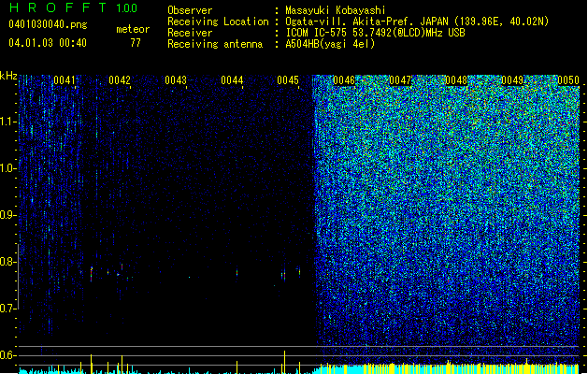Screen dimensions: 588x374
Task: Click frequency axis label 0.7
Action: pyautogui.click(x=8, y=309)
